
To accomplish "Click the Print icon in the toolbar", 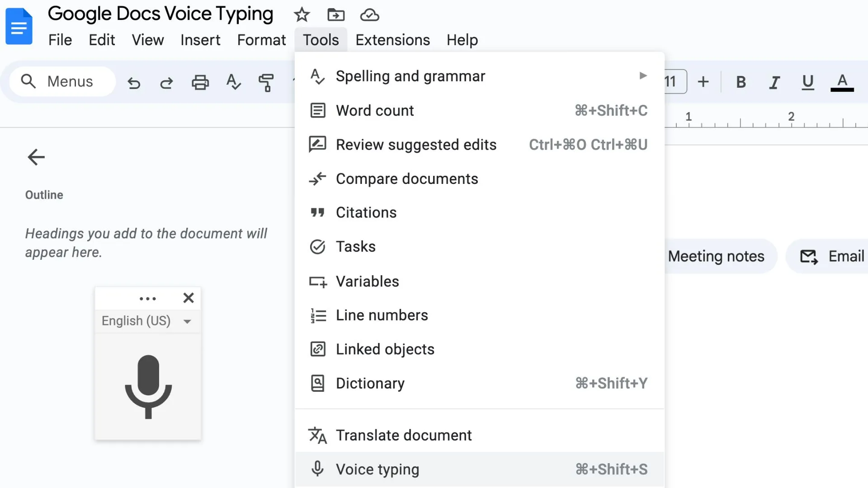I will [x=200, y=82].
